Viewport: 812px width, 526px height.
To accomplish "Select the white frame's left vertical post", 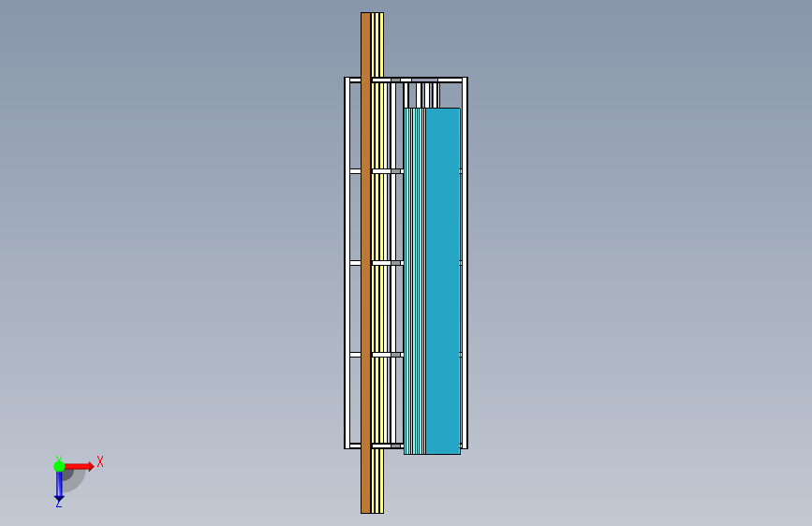I will pyautogui.click(x=347, y=263).
